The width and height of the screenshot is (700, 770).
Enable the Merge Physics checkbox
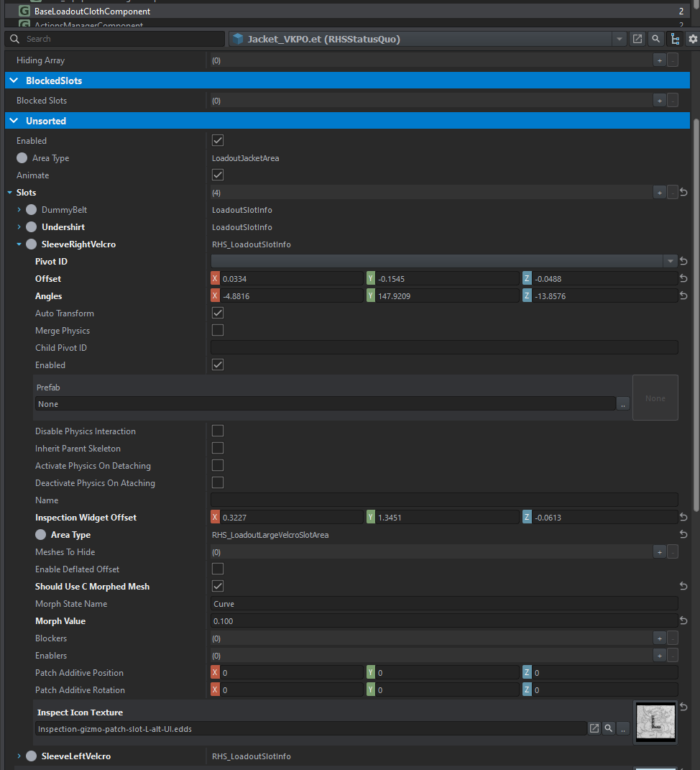tap(218, 331)
